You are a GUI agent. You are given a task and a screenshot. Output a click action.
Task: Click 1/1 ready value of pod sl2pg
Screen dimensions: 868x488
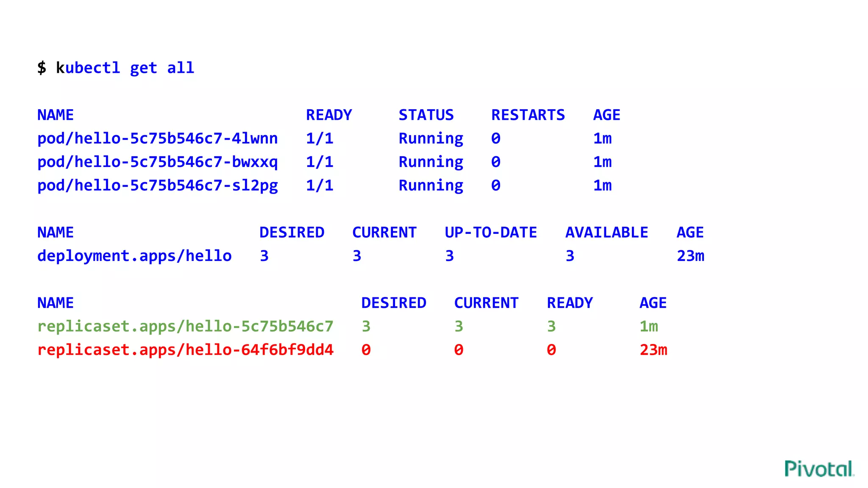click(x=320, y=186)
